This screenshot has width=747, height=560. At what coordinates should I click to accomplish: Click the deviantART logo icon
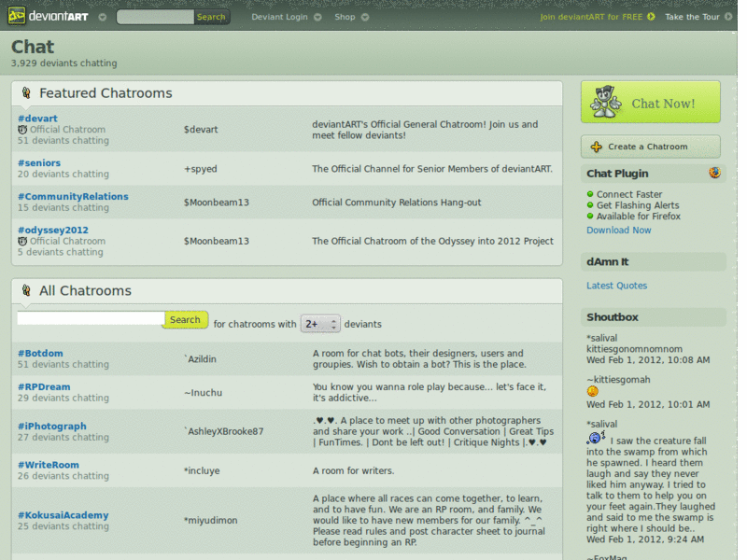coord(17,16)
